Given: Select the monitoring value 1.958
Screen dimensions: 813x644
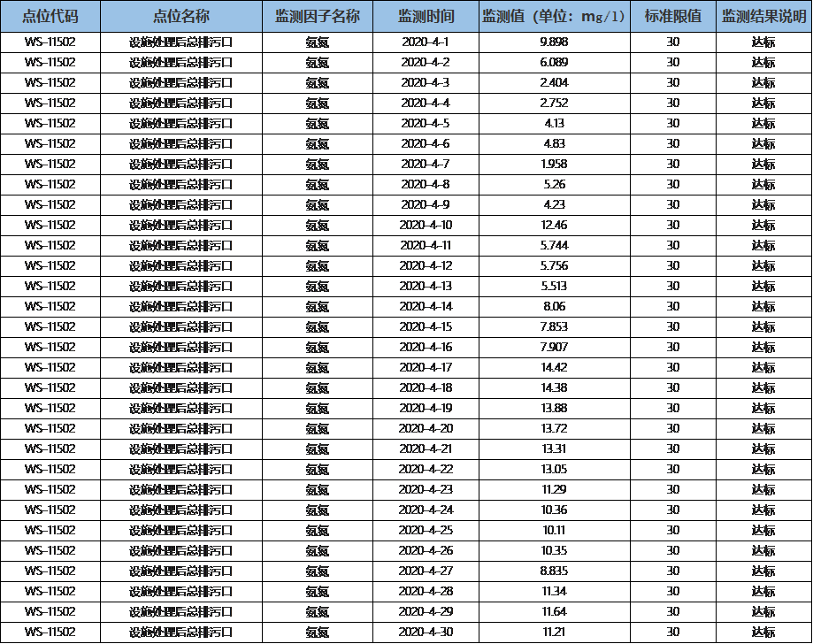Looking at the screenshot, I should (555, 164).
